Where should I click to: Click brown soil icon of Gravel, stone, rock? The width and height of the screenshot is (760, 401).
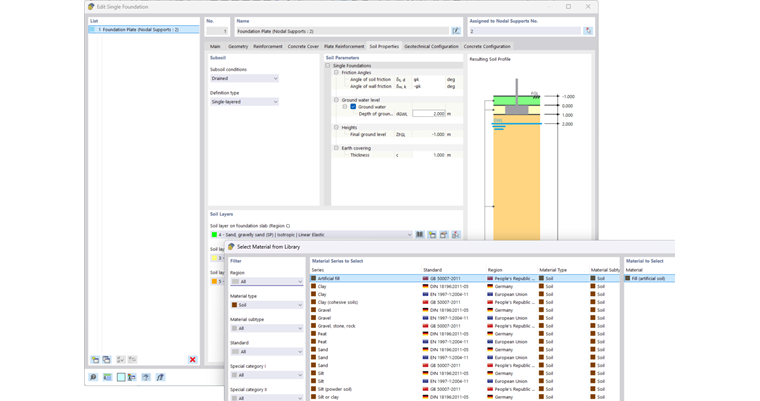click(314, 326)
